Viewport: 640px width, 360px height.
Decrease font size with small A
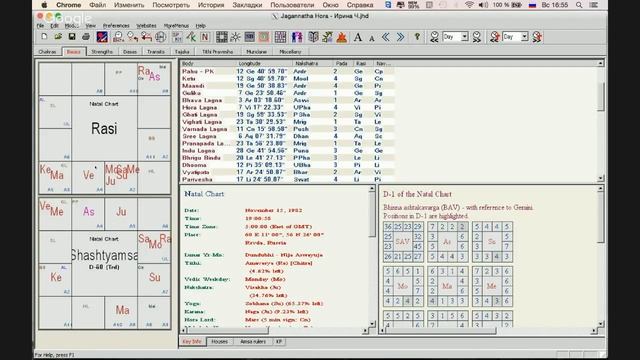[372, 38]
